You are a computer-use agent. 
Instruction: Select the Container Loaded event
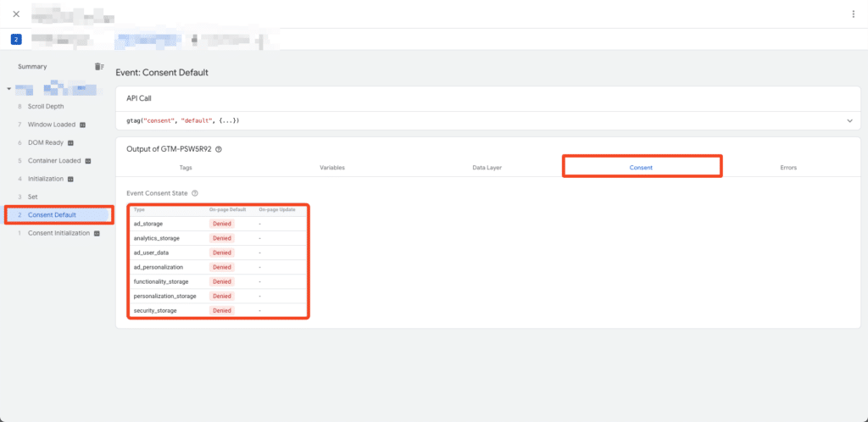point(54,160)
